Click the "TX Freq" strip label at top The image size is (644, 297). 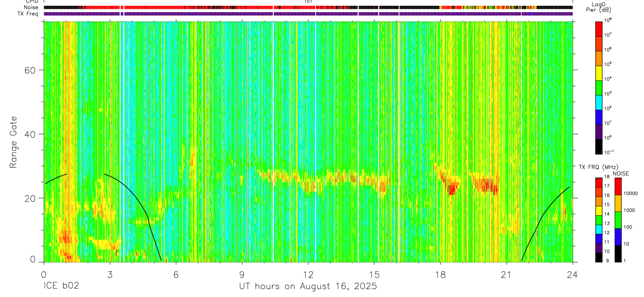28,14
